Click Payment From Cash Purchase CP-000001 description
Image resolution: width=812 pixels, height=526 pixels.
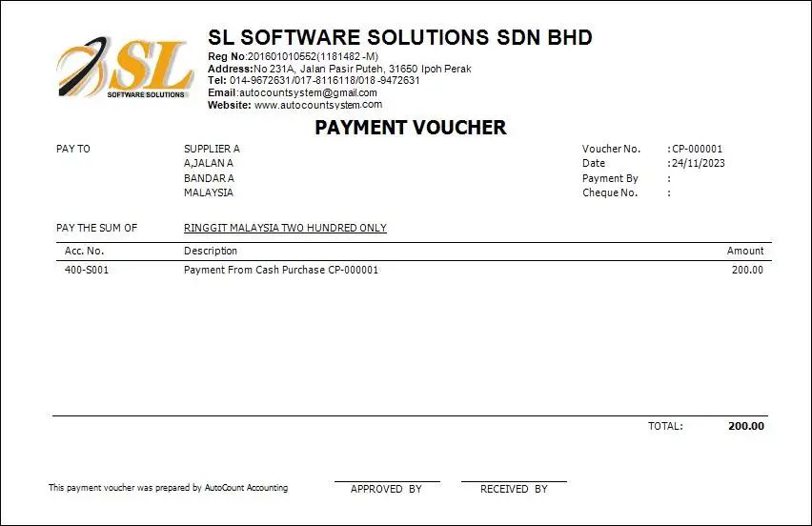point(281,270)
